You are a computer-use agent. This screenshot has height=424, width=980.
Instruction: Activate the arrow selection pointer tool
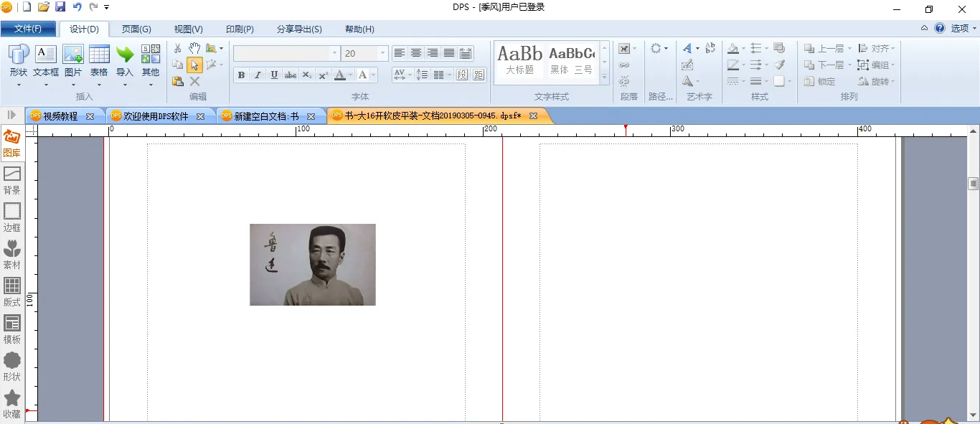pos(194,65)
